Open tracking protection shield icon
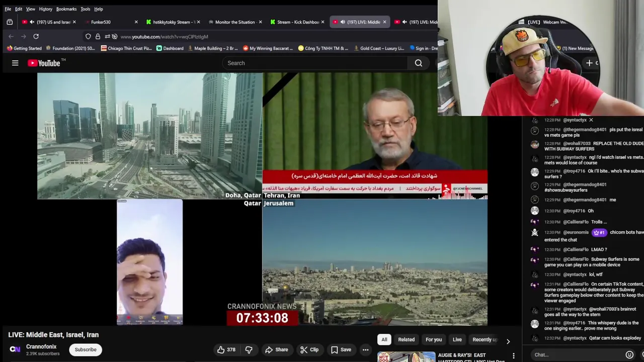Screen dimensions: 644x362 coord(88,36)
